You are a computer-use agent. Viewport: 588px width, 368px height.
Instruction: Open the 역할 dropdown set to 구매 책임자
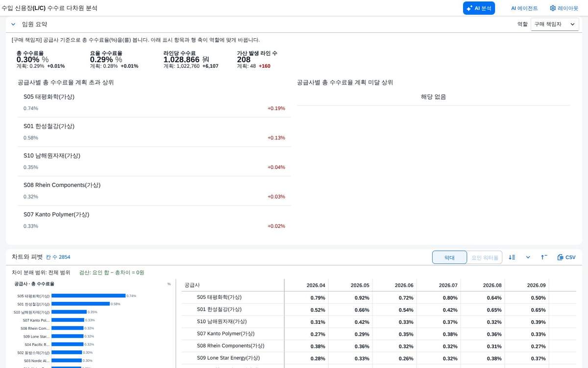tap(555, 24)
